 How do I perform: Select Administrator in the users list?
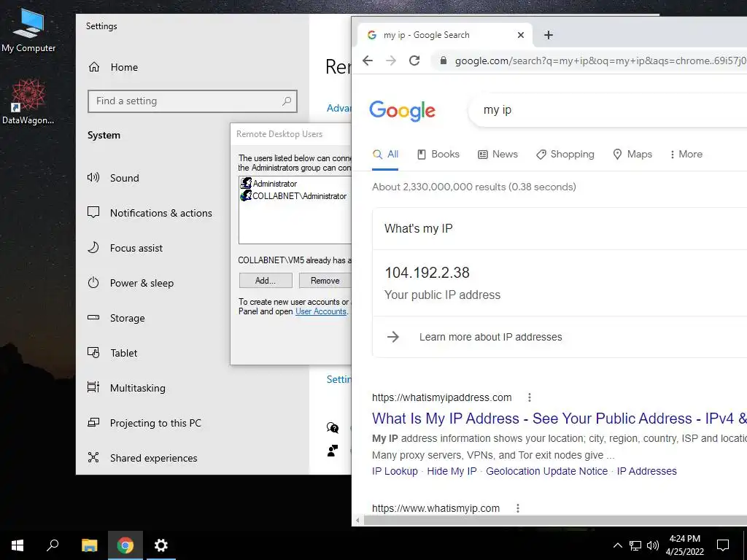pos(268,183)
